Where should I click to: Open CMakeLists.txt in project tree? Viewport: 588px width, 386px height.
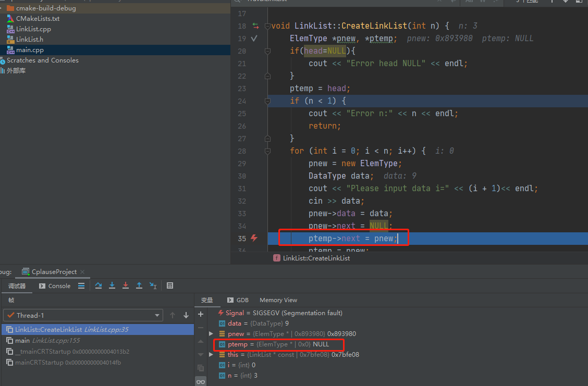[38, 18]
